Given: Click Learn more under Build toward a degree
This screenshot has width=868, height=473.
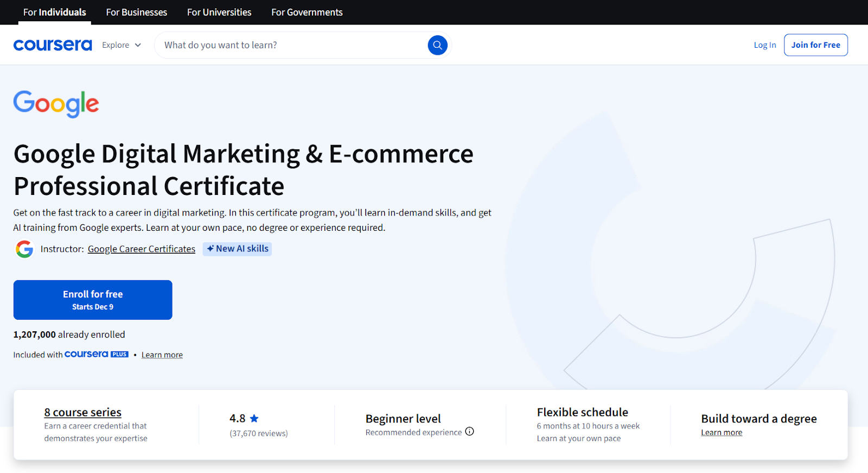Looking at the screenshot, I should point(722,432).
